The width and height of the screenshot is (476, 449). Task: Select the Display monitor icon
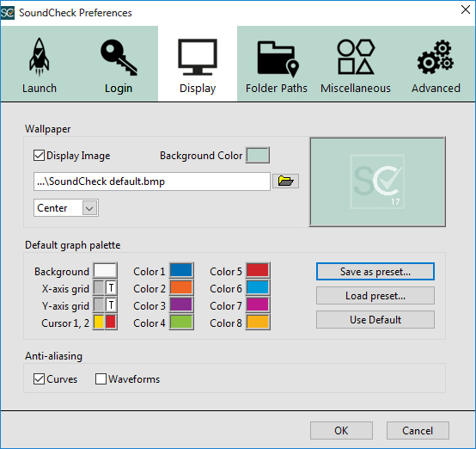198,57
